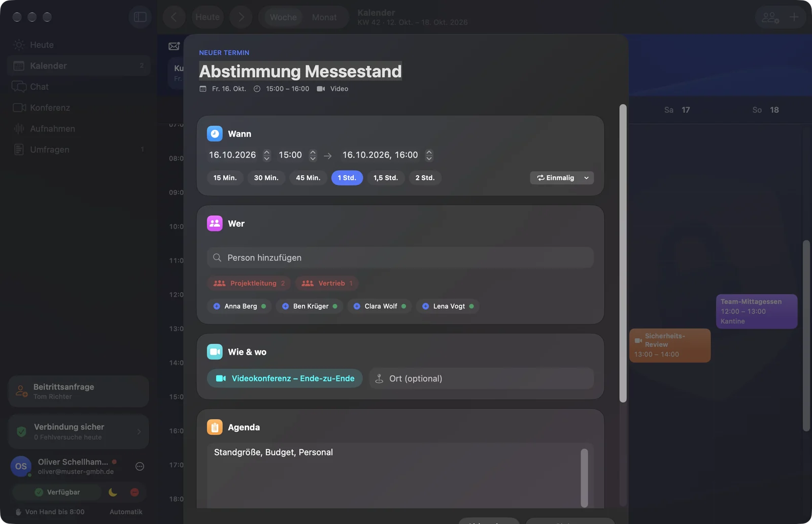
Task: Add the Vertrieb group
Action: click(327, 283)
